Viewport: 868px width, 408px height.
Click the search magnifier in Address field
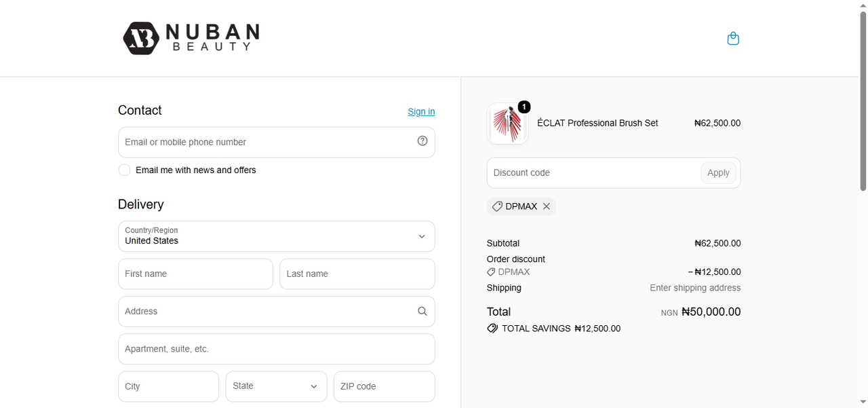tap(422, 311)
